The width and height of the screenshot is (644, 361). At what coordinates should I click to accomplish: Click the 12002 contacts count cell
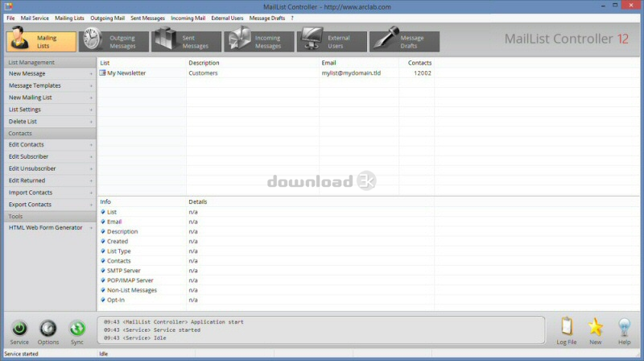pyautogui.click(x=422, y=73)
